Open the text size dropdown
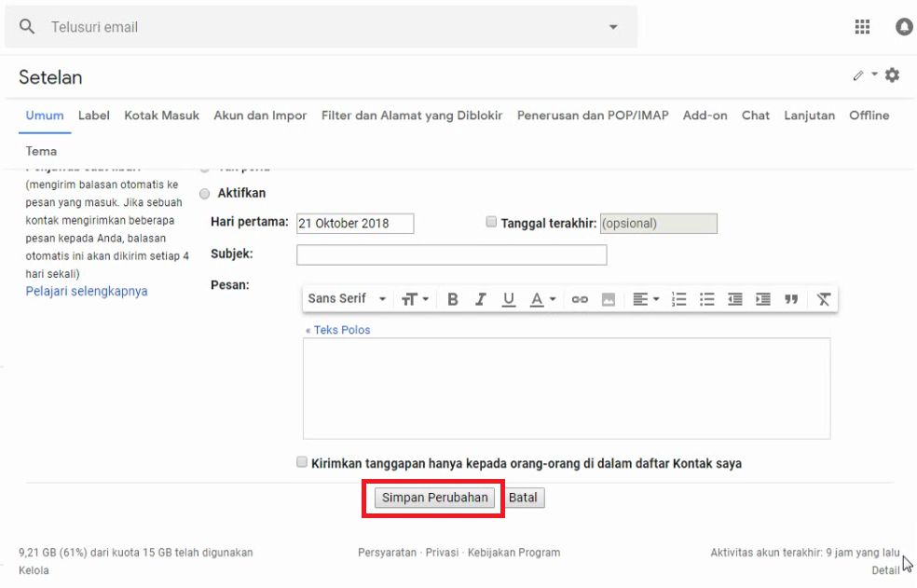Image resolution: width=917 pixels, height=588 pixels. [x=415, y=299]
